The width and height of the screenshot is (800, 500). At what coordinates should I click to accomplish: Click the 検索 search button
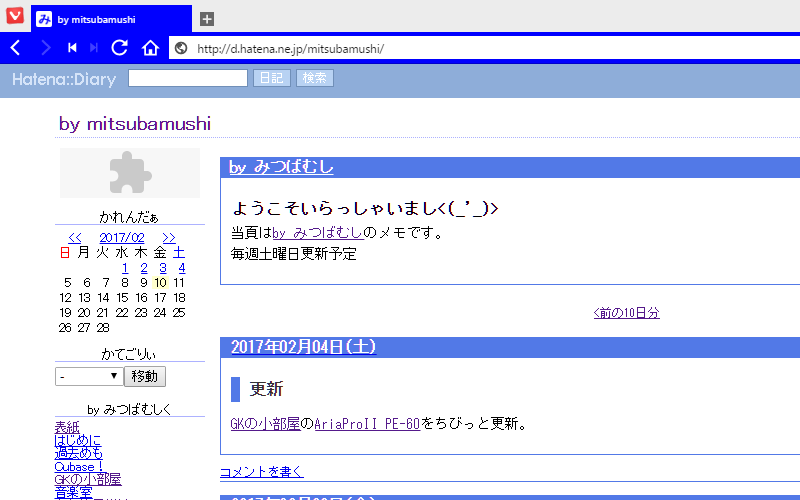(315, 78)
